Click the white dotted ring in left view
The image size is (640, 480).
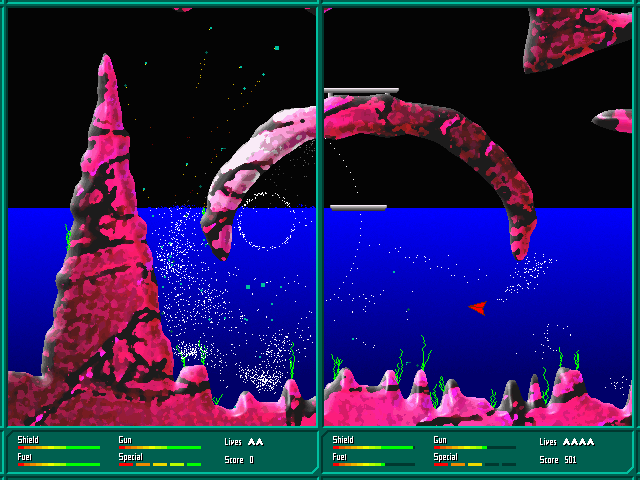pos(265,222)
